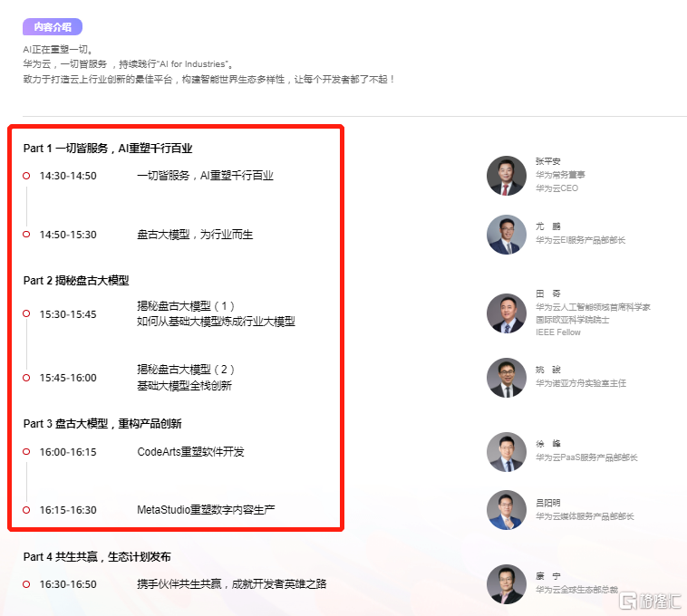Click time label 15:45-16:00
This screenshot has width=687, height=616.
68,378
